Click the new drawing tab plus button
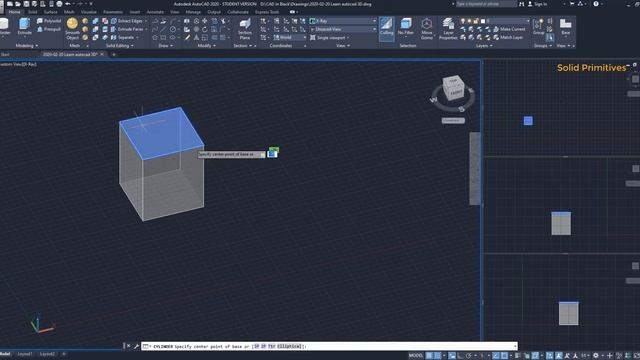This screenshot has height=360, width=640. [114, 54]
